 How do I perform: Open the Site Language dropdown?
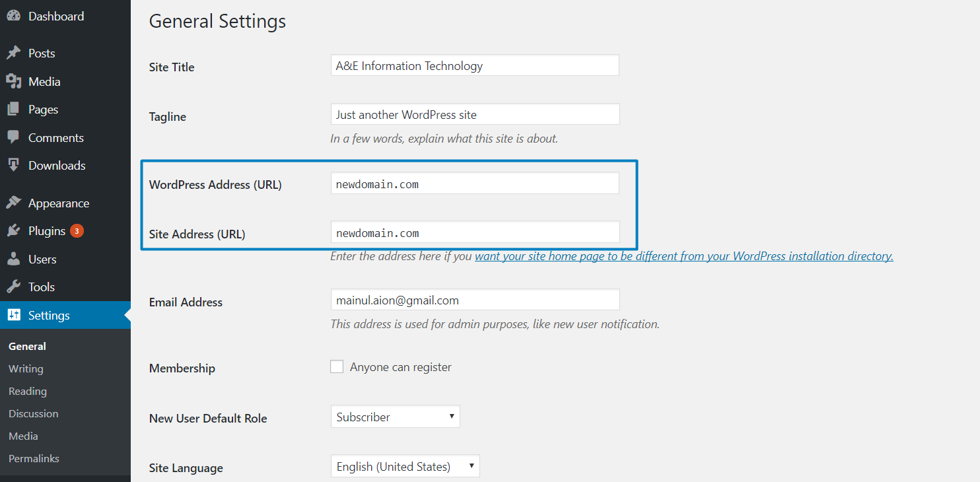[x=405, y=465]
